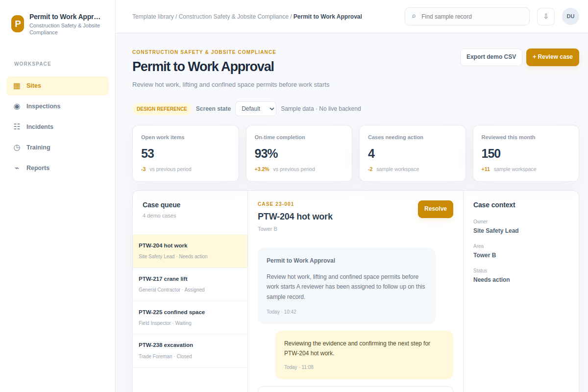Click the orange P app logo
The image size is (588, 392).
tap(18, 24)
